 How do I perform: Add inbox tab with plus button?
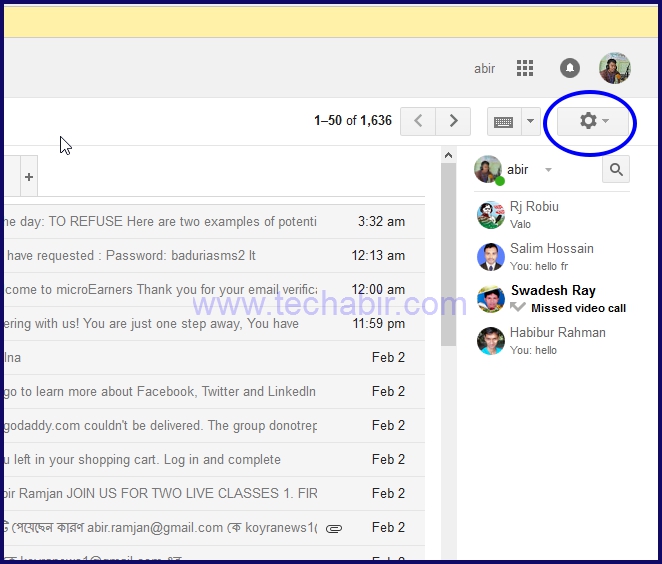pos(29,177)
